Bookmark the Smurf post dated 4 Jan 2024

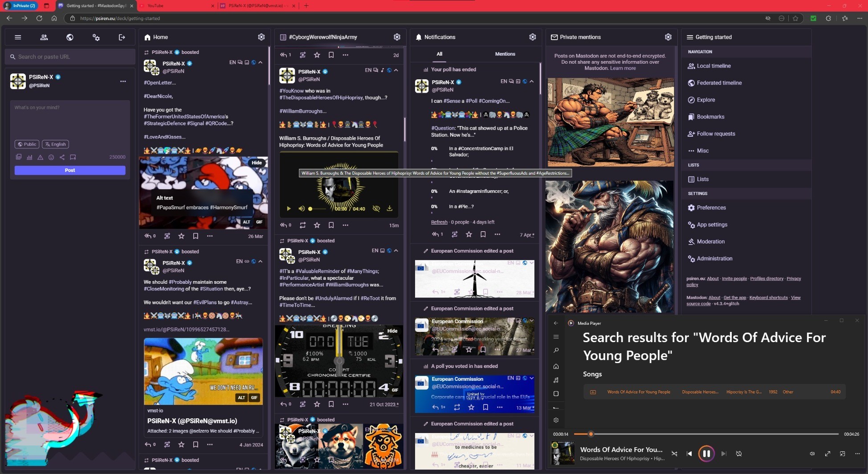tap(196, 444)
